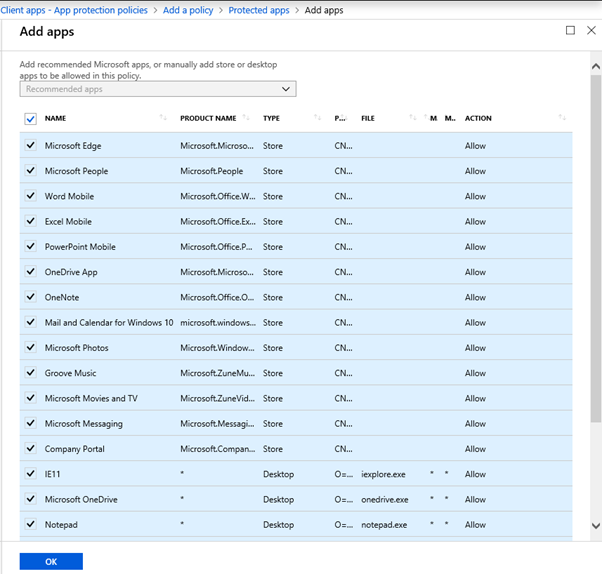602x574 pixels.
Task: Uncheck the OneNote checkbox
Action: (31, 297)
